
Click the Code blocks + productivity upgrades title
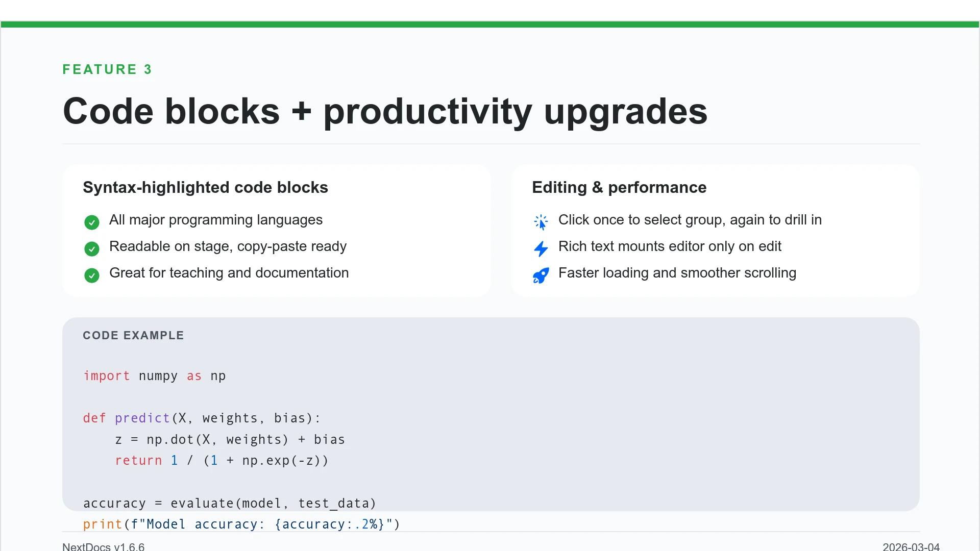(385, 111)
